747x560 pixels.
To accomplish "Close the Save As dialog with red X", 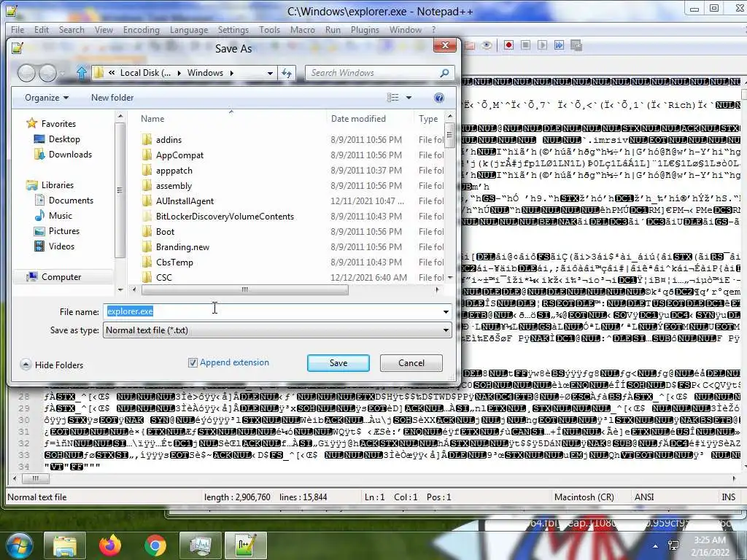I will (x=445, y=45).
